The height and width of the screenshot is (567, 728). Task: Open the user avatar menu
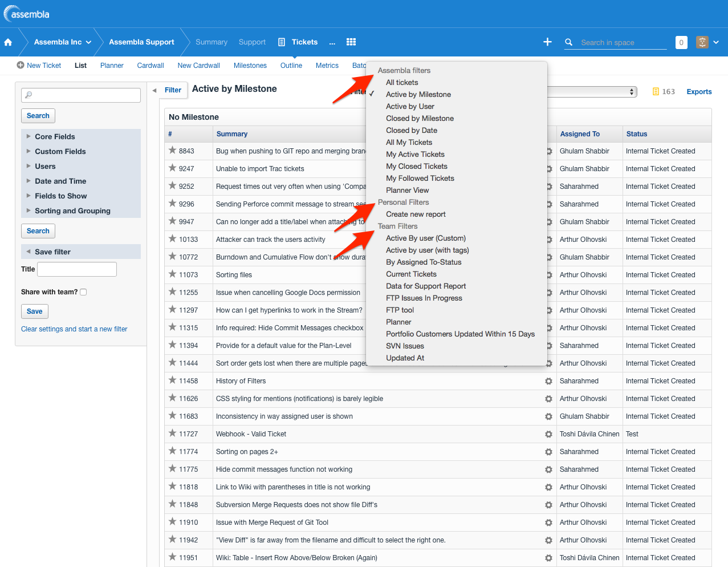tap(707, 42)
